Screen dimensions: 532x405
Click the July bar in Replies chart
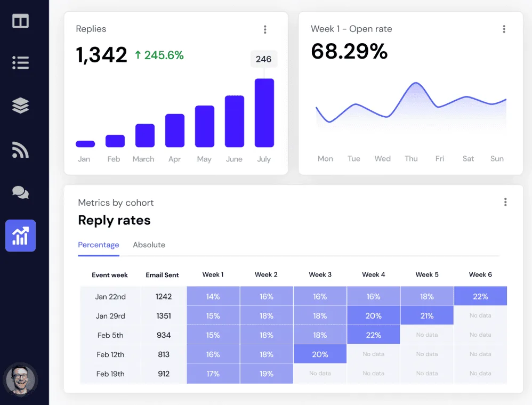click(x=264, y=112)
